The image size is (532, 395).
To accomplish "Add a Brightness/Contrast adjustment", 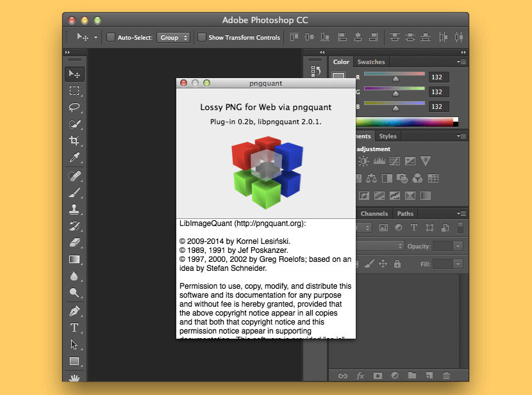I will pyautogui.click(x=363, y=161).
